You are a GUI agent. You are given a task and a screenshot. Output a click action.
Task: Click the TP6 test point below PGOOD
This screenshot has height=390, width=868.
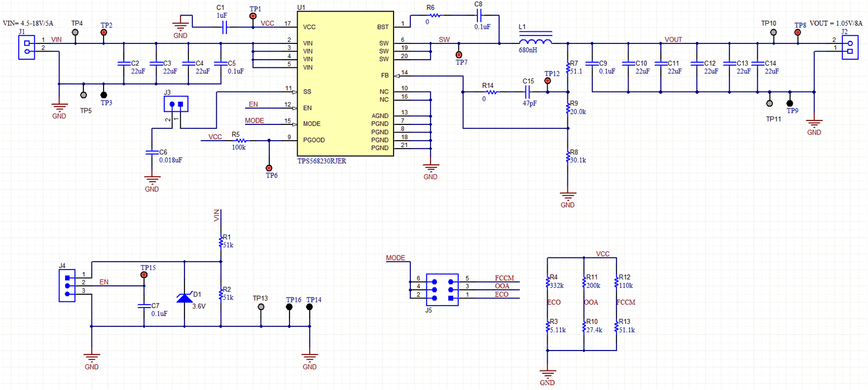[x=269, y=168]
